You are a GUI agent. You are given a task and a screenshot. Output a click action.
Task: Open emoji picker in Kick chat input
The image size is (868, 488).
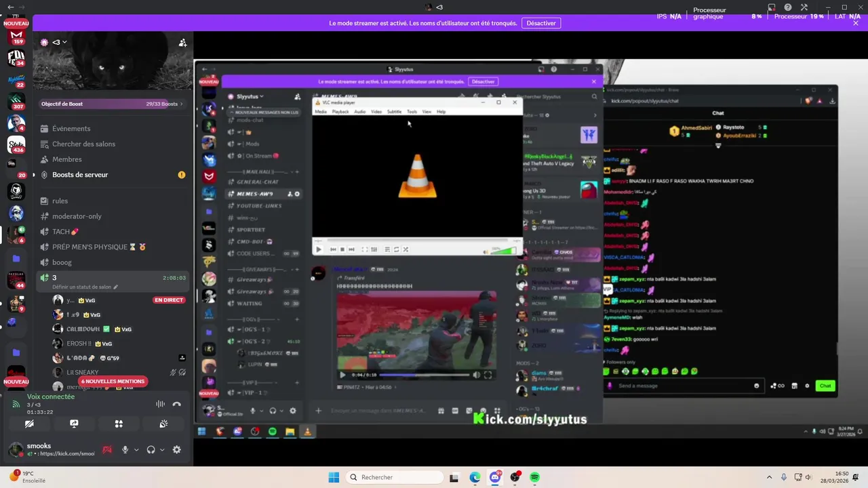tap(757, 386)
